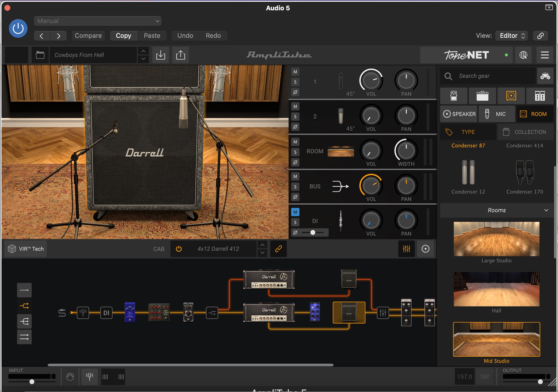Image resolution: width=558 pixels, height=392 pixels.
Task: Unmute the DI channel
Action: pos(295,212)
